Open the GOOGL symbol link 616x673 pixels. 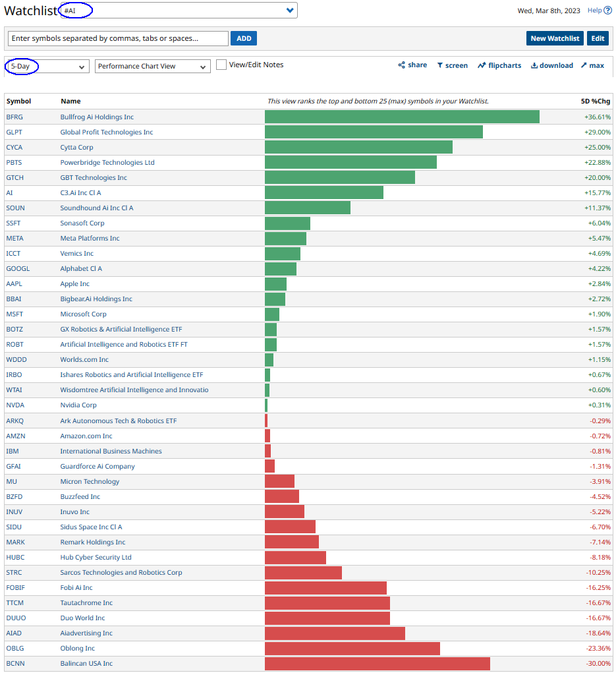(18, 269)
